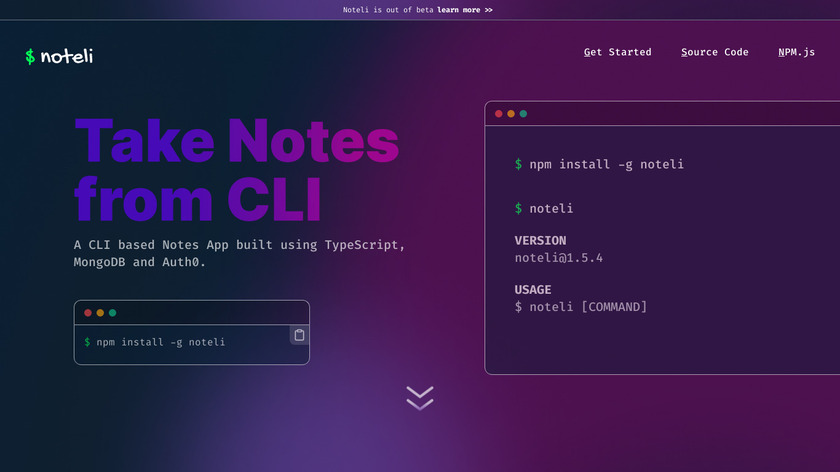Click the VERSION heading in the terminal output
Viewport: 840px width, 472px height.
point(540,241)
